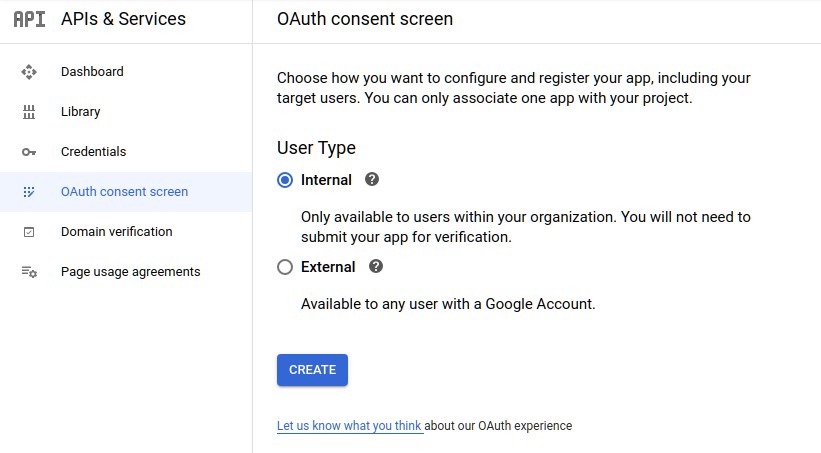Select the External user type radio button
The width and height of the screenshot is (821, 453).
coord(285,267)
